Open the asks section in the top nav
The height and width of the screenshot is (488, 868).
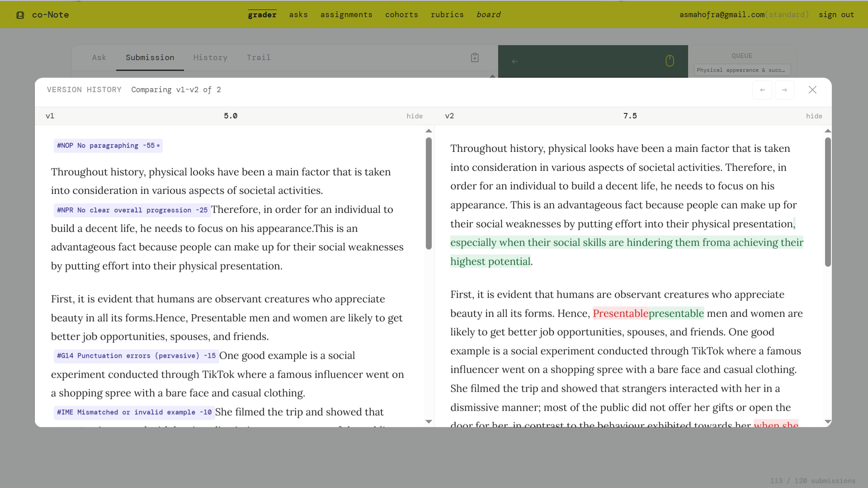point(298,15)
